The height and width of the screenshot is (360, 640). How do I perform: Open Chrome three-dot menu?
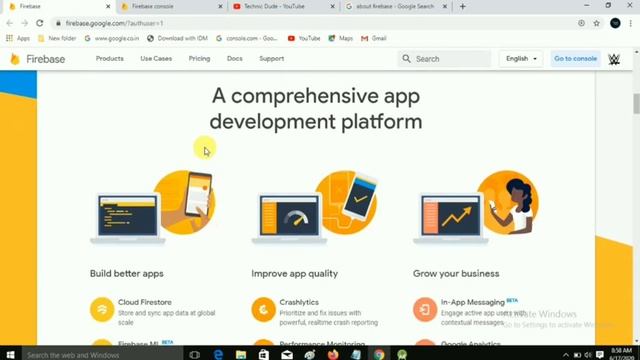tap(631, 23)
